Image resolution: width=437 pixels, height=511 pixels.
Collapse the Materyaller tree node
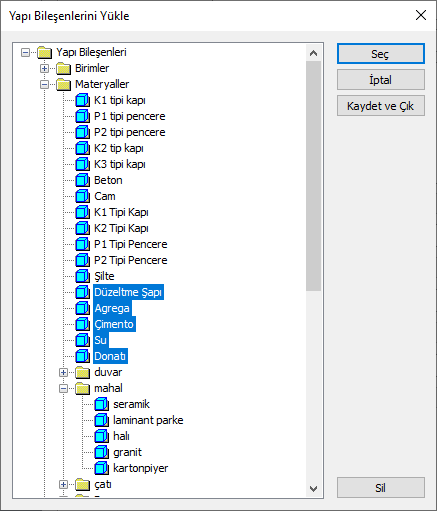point(44,84)
